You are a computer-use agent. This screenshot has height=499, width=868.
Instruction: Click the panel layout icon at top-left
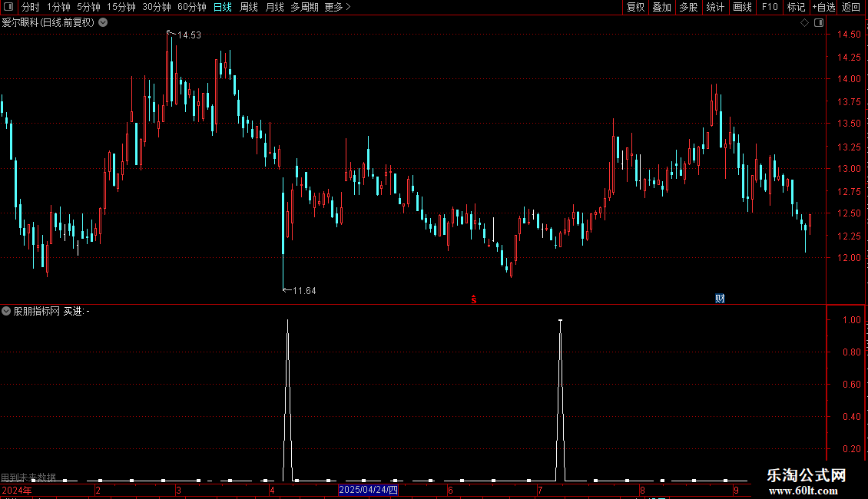coord(8,7)
